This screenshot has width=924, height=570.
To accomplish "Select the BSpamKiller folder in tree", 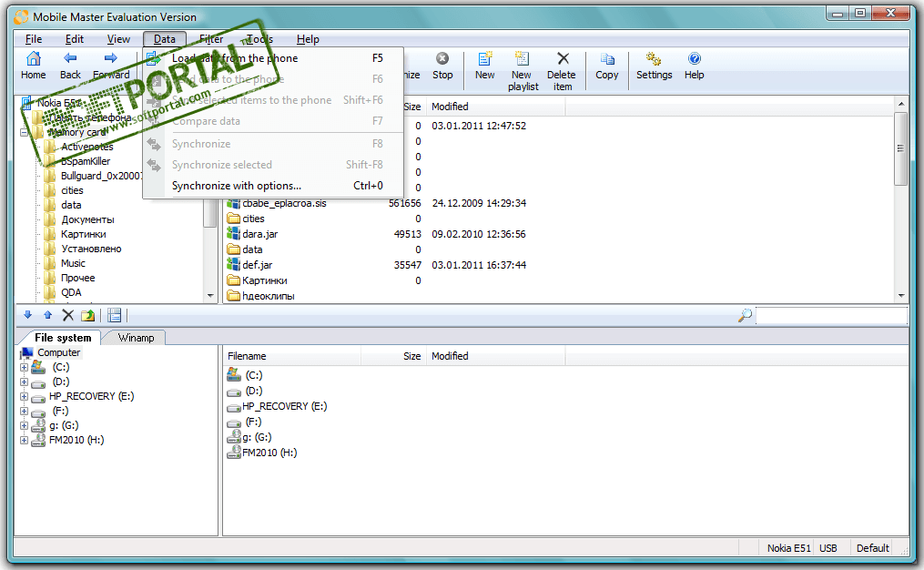I will click(86, 161).
